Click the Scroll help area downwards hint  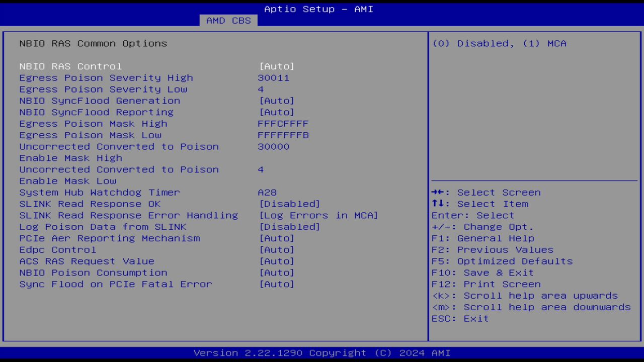coord(531,307)
